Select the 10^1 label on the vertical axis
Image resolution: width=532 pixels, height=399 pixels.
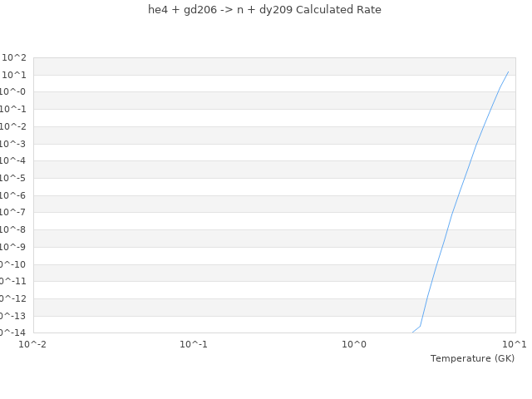(15, 75)
